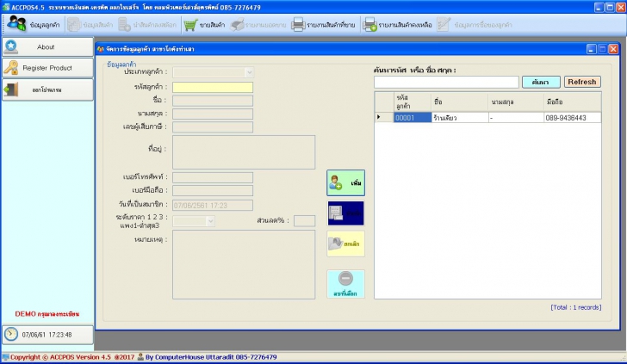The height and width of the screenshot is (364, 627).
Task: Open the remaining stock report toolbar item
Action: [x=398, y=24]
